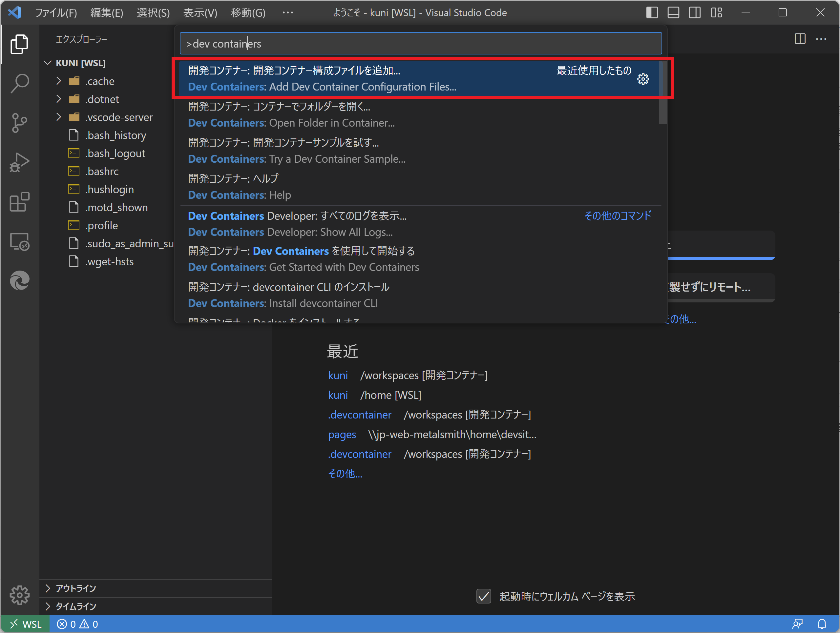Open the 編集(E) menu
Viewport: 840px width, 633px height.
point(107,12)
